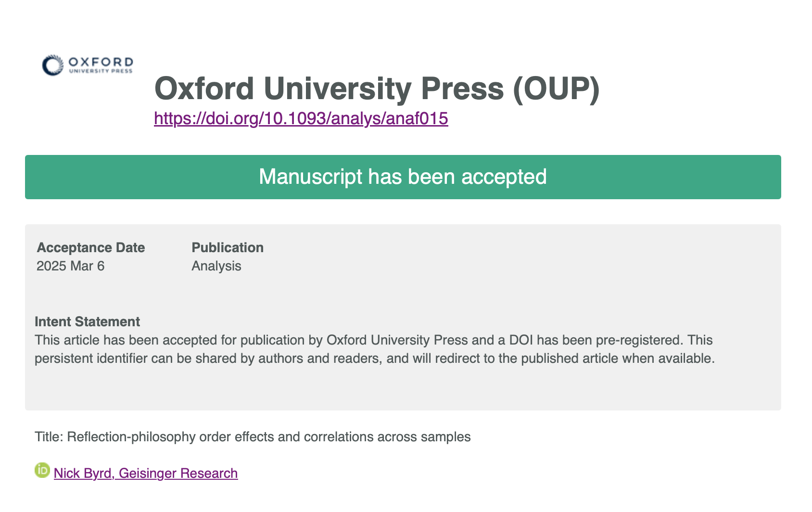Click the circular emblem in Oxford logo
Image resolution: width=812 pixels, height=512 pixels.
click(x=52, y=65)
